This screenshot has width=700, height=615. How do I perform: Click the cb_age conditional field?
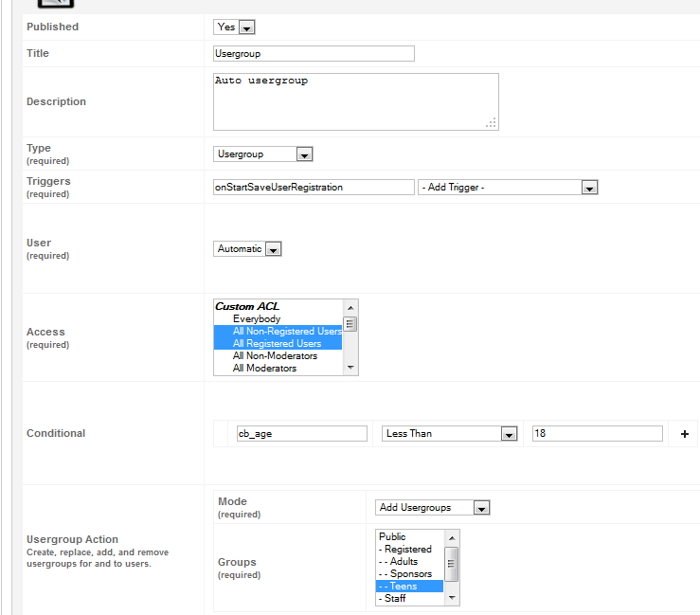[x=302, y=434]
